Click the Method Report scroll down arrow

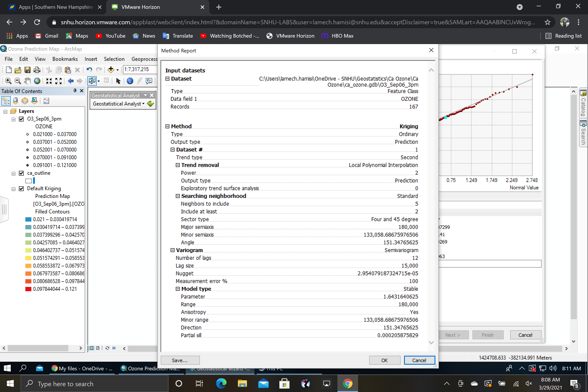431,343
